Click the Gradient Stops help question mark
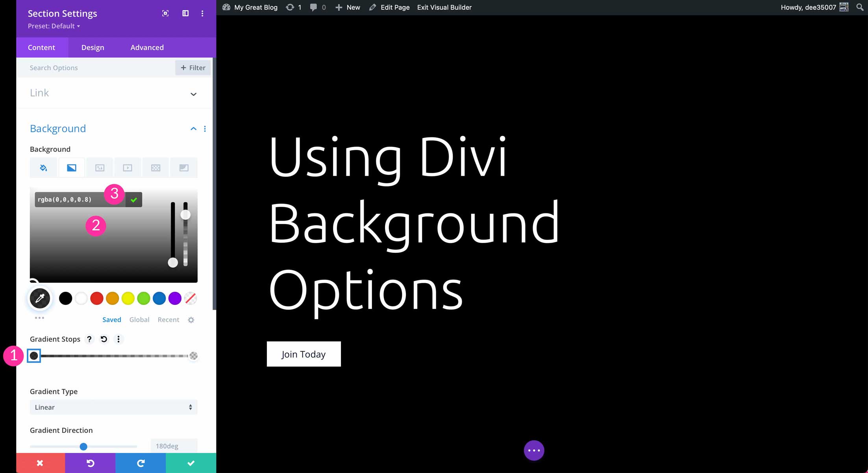 (x=89, y=339)
